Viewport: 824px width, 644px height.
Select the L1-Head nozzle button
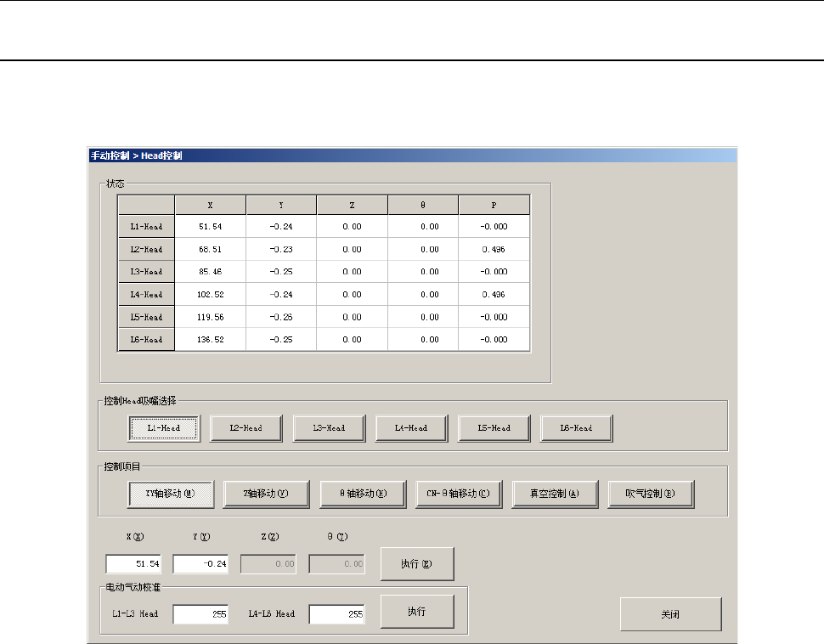[164, 429]
